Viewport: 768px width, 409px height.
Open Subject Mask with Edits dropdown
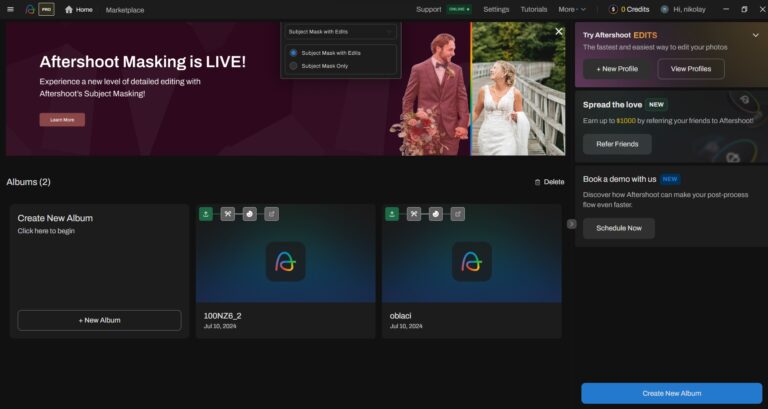coord(341,31)
